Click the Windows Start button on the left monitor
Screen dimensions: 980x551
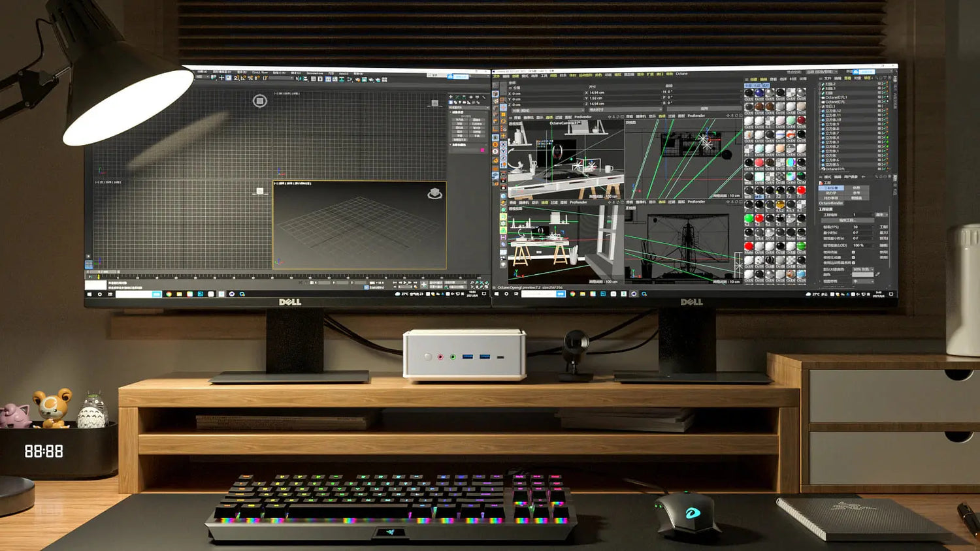tap(90, 294)
